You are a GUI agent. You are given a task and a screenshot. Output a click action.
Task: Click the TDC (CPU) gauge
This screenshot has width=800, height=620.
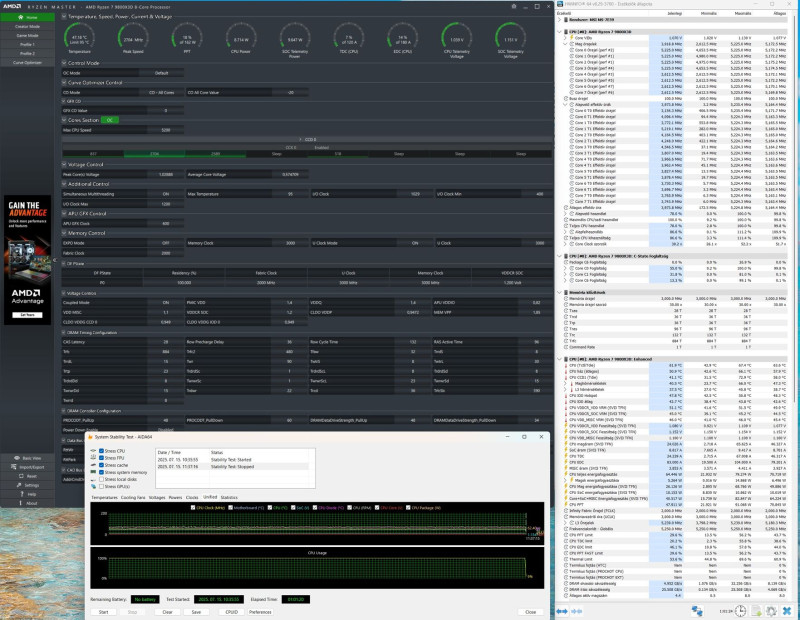348,37
